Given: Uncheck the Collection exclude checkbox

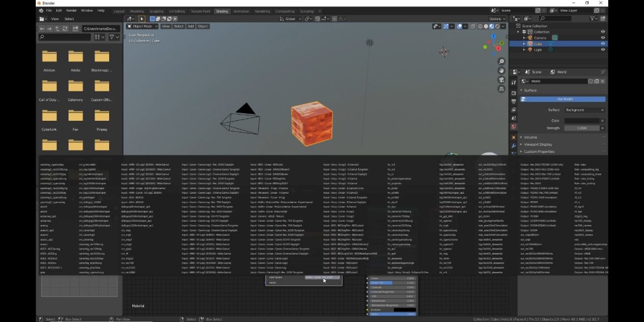Looking at the screenshot, I should (524, 32).
